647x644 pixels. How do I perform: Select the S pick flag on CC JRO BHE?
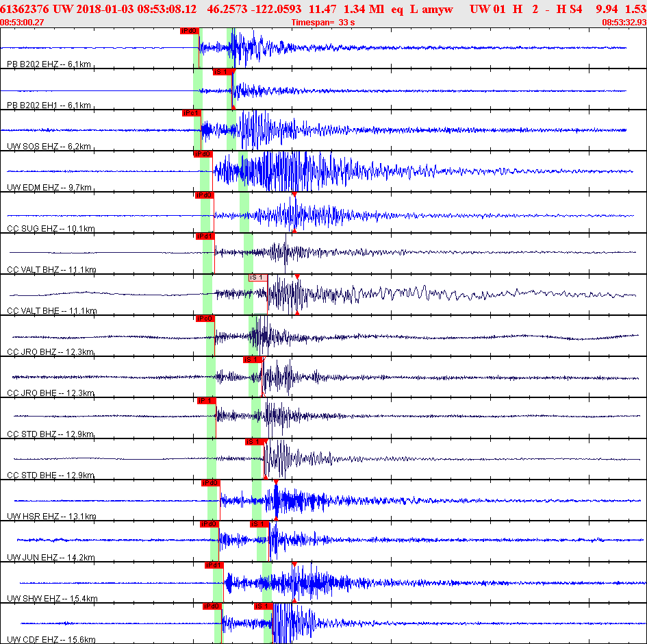pos(252,360)
